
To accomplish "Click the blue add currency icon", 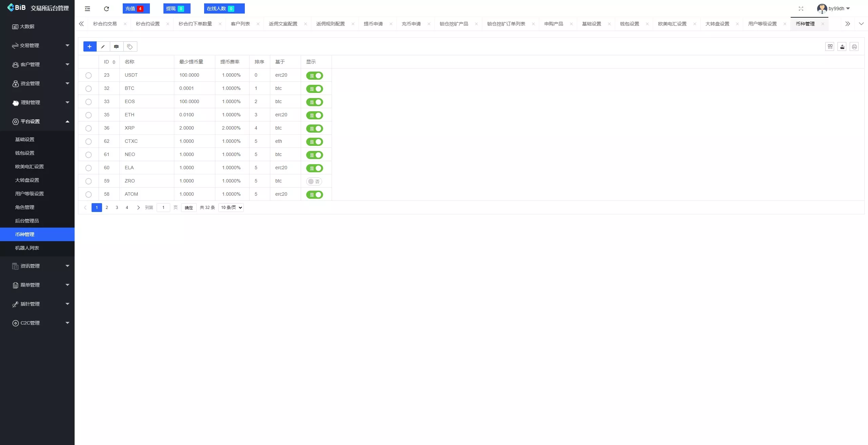I will click(90, 46).
